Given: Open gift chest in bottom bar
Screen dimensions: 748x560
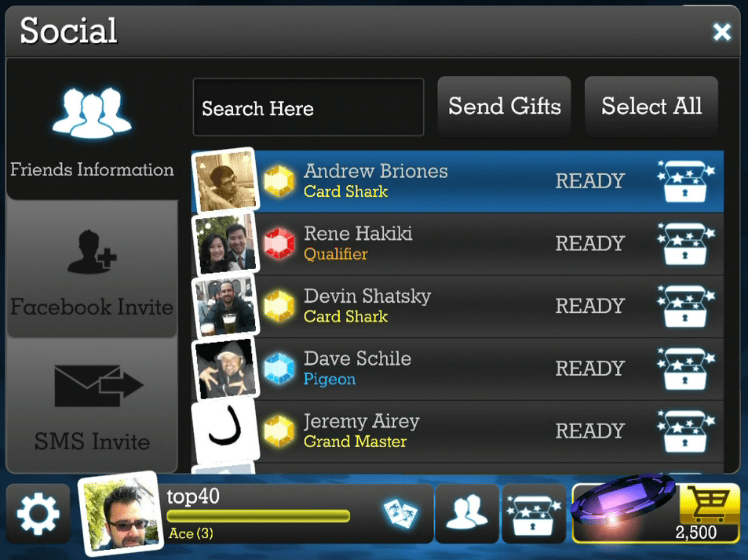Looking at the screenshot, I should click(534, 514).
